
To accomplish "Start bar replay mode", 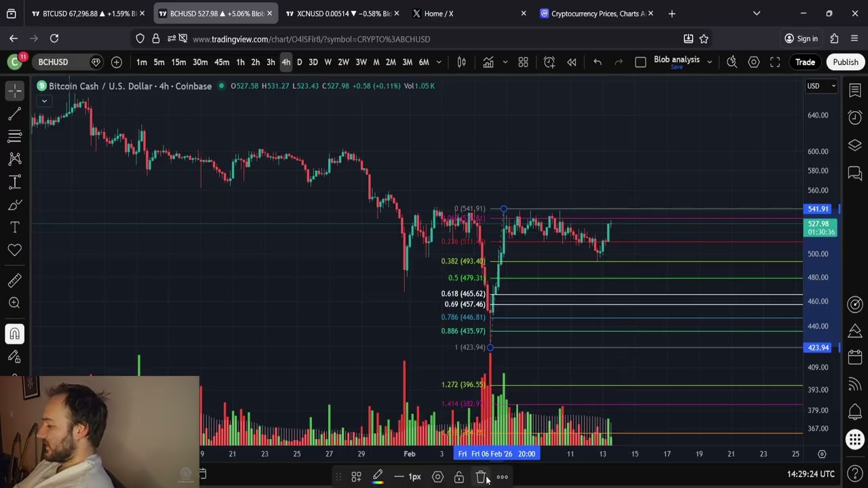I will point(572,62).
